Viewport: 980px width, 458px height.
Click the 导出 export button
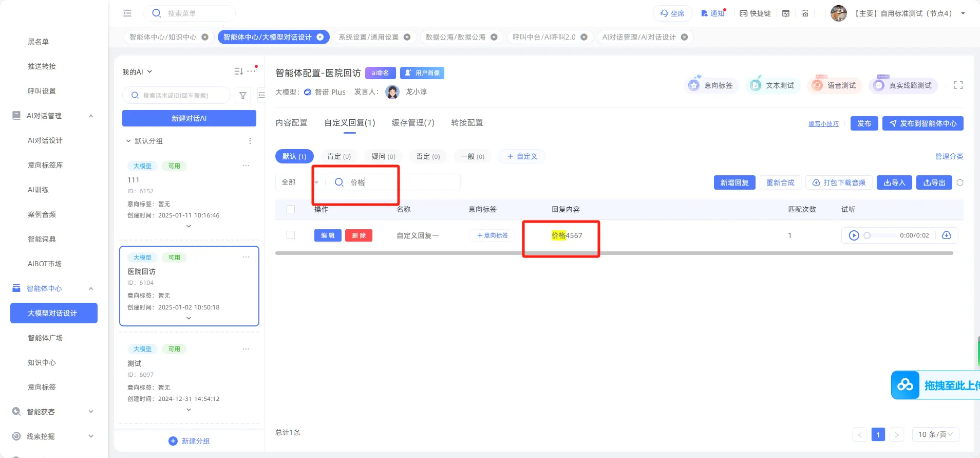coord(934,182)
